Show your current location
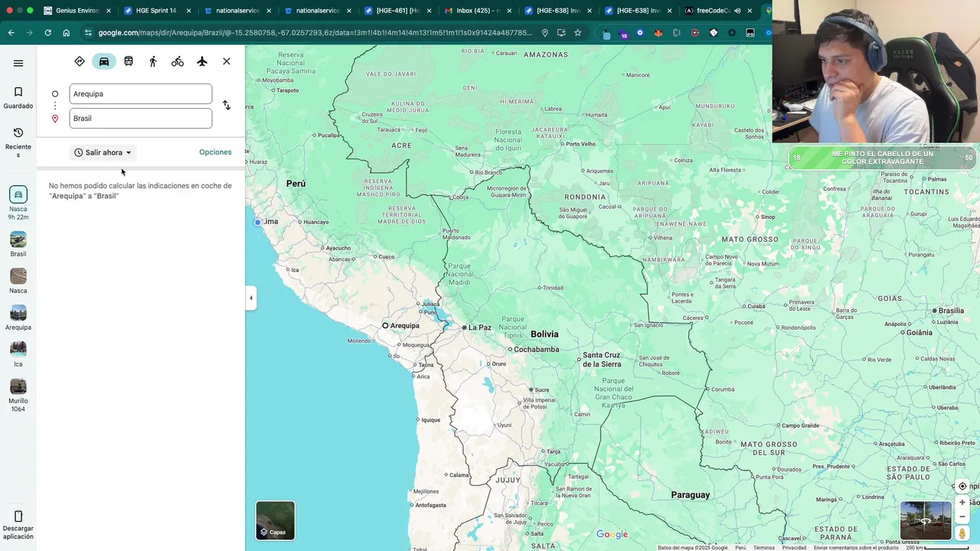The width and height of the screenshot is (980, 551). 962,487
